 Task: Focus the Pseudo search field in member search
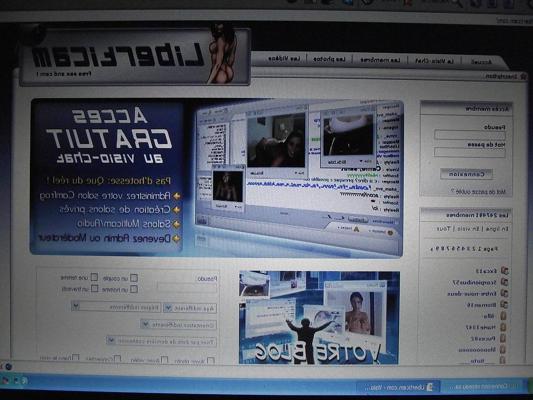click(186, 288)
